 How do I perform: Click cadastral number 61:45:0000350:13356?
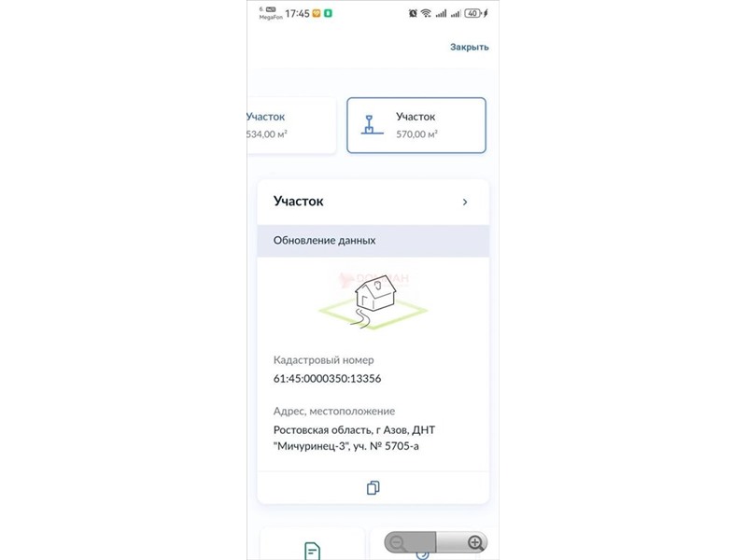pyautogui.click(x=328, y=379)
